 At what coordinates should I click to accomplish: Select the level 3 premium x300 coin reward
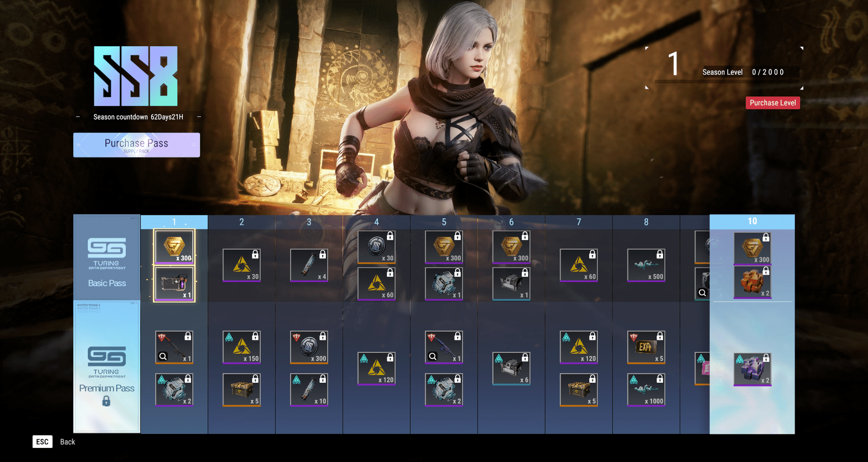pyautogui.click(x=309, y=347)
